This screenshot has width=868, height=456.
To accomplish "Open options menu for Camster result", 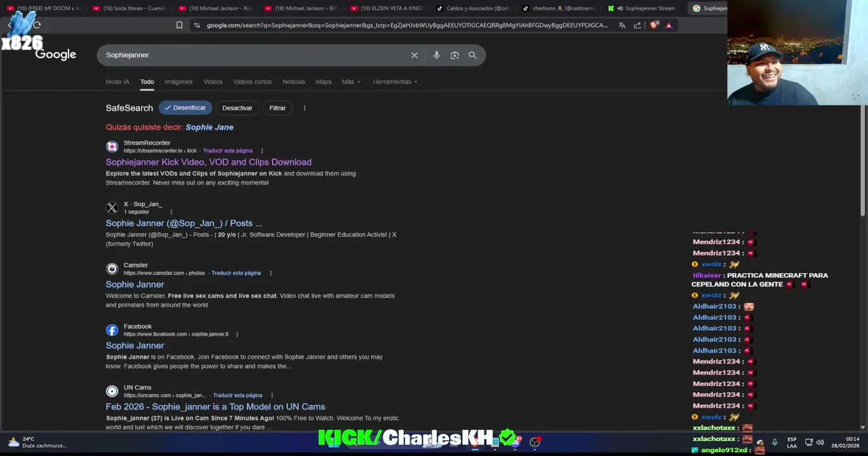I will (270, 273).
